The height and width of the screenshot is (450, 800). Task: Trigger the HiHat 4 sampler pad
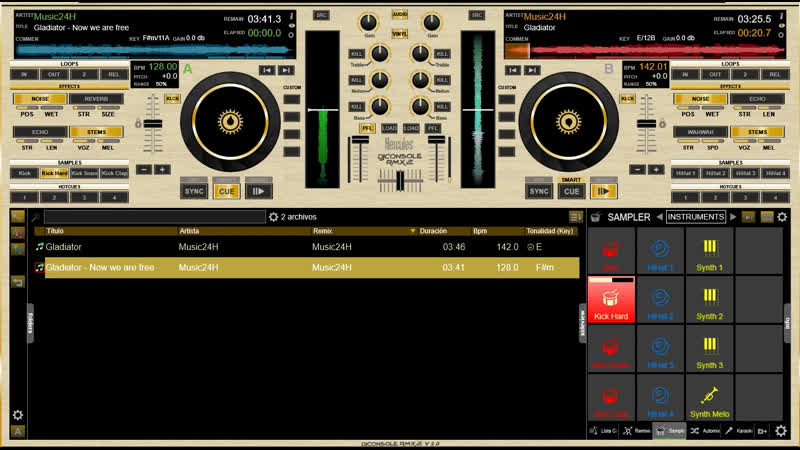[660, 397]
